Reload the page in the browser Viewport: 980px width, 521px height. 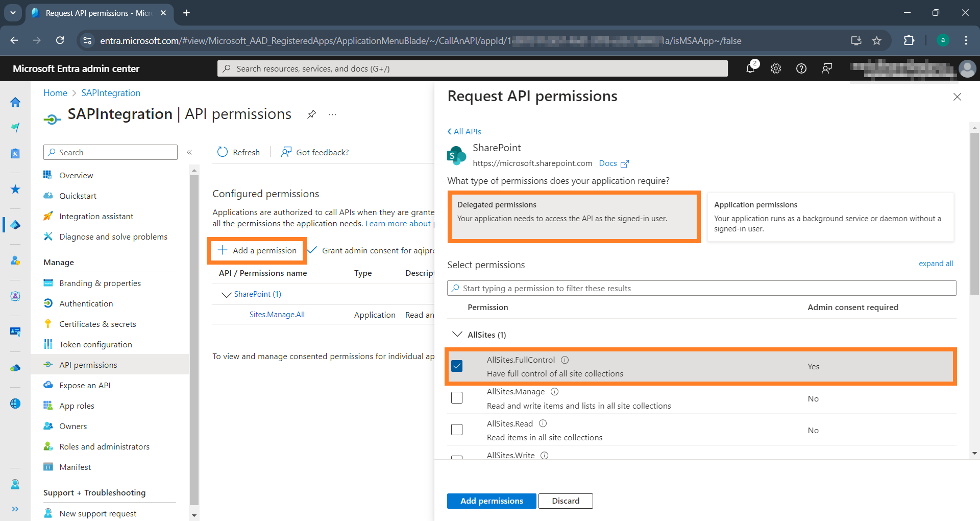pyautogui.click(x=60, y=40)
